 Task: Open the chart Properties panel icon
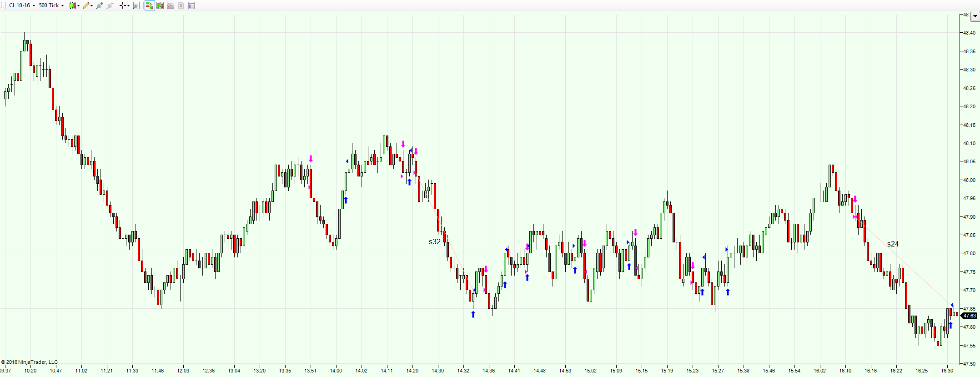pos(191,5)
